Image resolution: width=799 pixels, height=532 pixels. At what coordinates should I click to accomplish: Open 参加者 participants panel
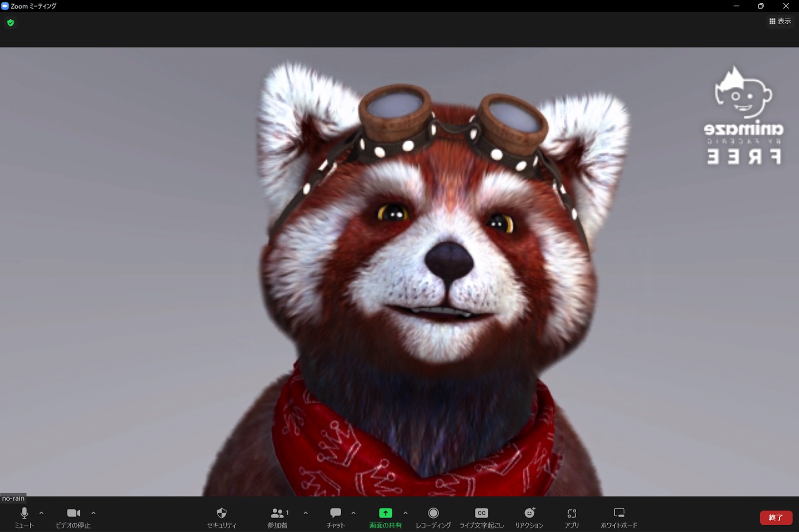coord(278,518)
